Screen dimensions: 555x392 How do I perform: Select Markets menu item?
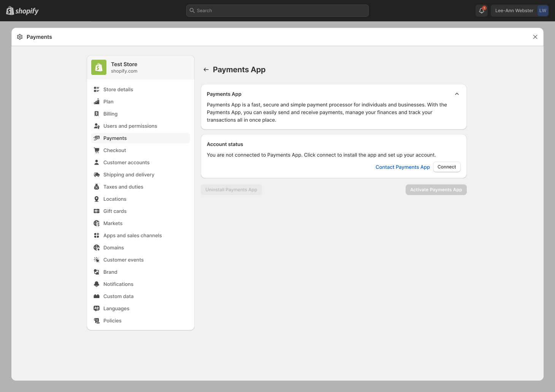pos(141,223)
